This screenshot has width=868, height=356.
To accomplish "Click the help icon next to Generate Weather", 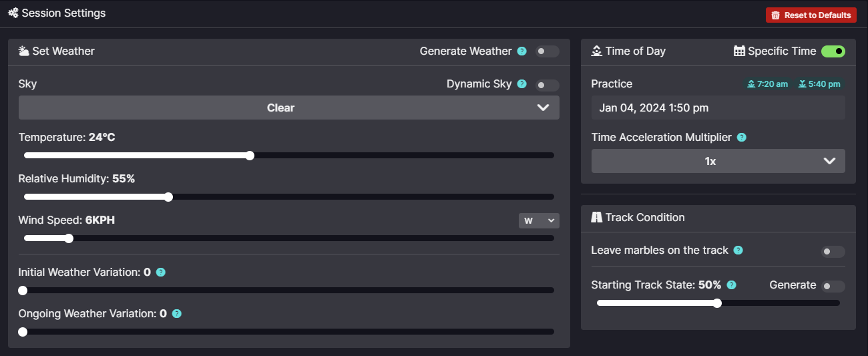I will (522, 51).
